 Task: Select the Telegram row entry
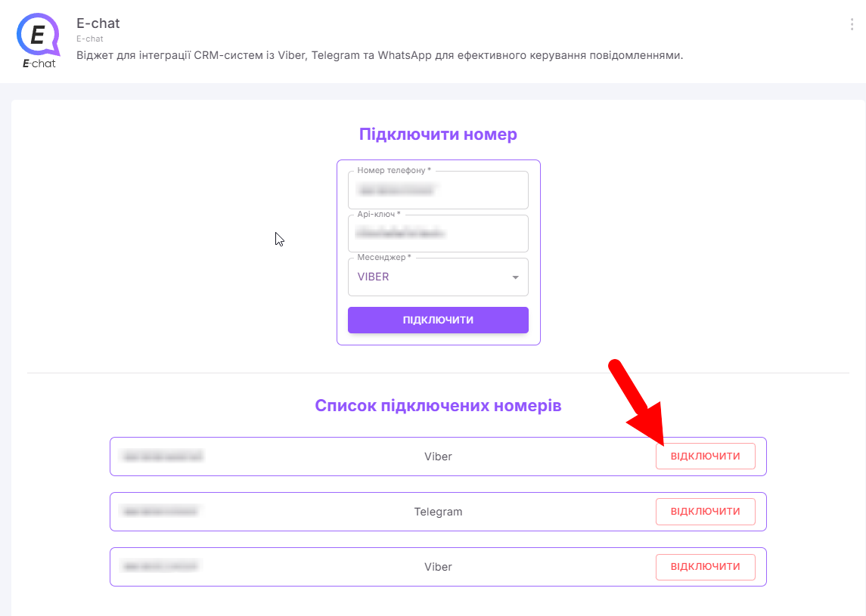point(438,512)
